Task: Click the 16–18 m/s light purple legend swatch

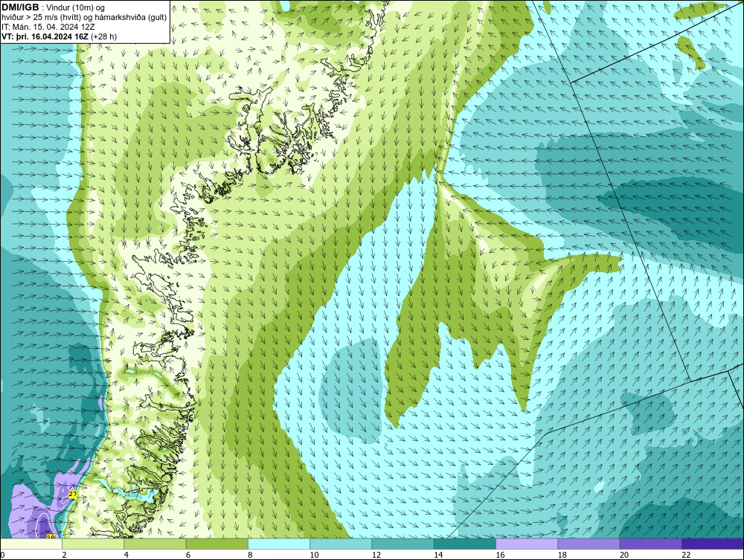Action: point(527,544)
